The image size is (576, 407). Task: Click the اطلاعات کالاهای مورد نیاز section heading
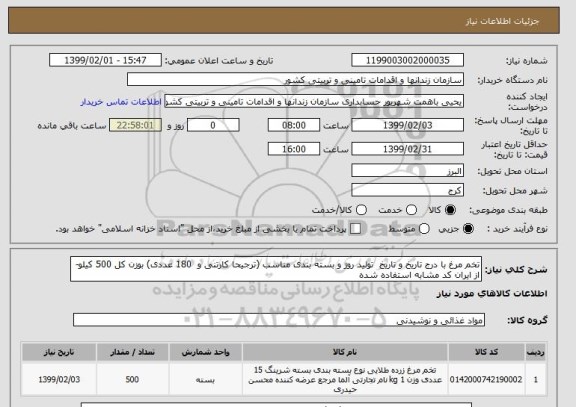pos(492,293)
